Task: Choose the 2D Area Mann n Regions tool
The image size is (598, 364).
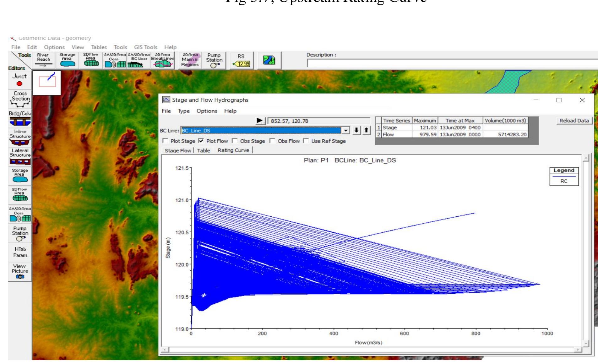Action: click(x=190, y=60)
